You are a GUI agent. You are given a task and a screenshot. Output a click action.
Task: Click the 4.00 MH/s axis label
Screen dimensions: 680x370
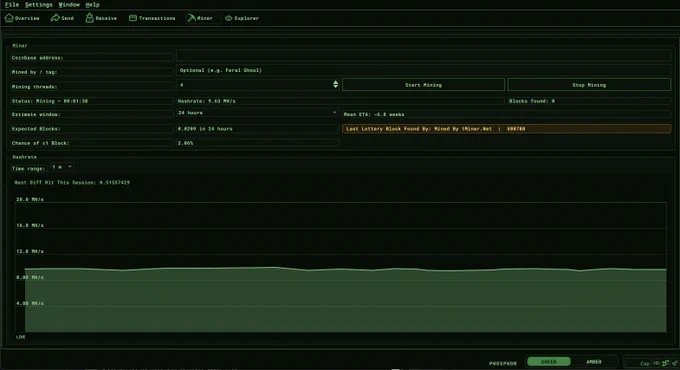point(29,303)
